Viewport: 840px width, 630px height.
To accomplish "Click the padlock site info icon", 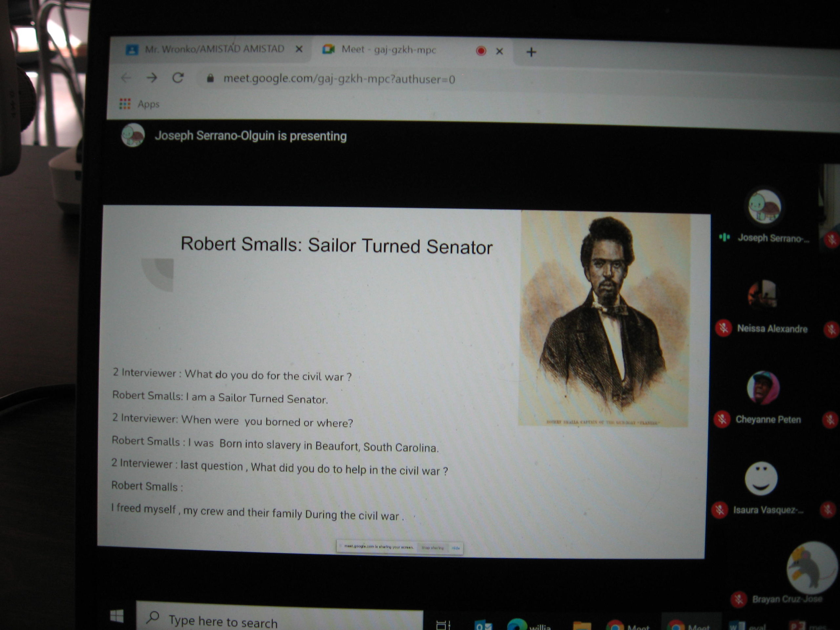I will (x=210, y=79).
